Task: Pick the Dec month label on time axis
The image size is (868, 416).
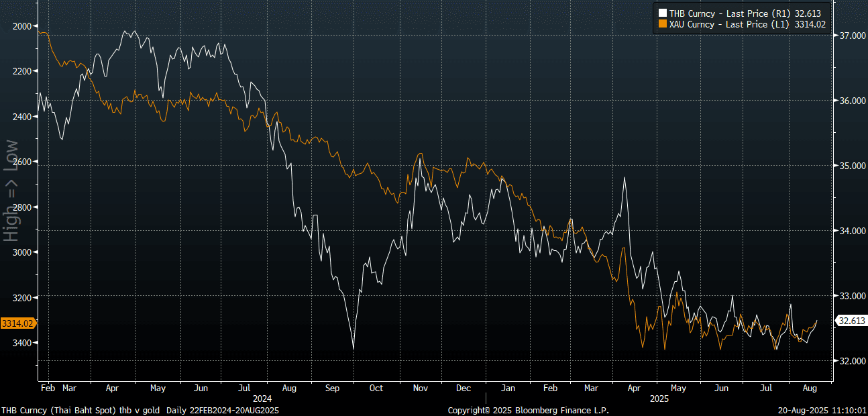Action: point(464,388)
